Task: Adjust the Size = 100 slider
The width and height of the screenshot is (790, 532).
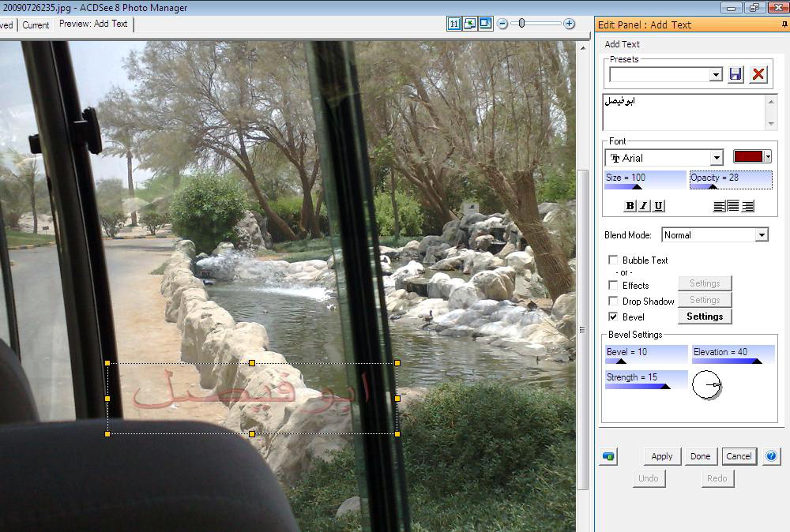Action: click(x=645, y=180)
